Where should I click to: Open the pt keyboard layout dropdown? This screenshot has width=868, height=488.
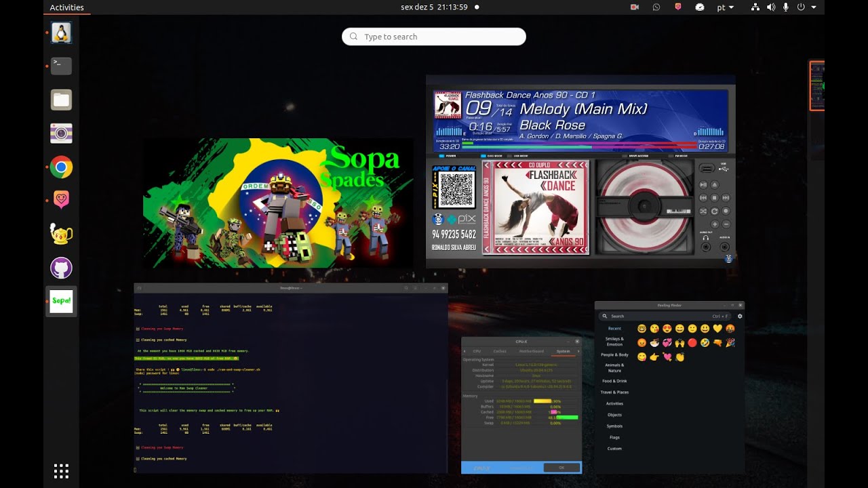[725, 7]
